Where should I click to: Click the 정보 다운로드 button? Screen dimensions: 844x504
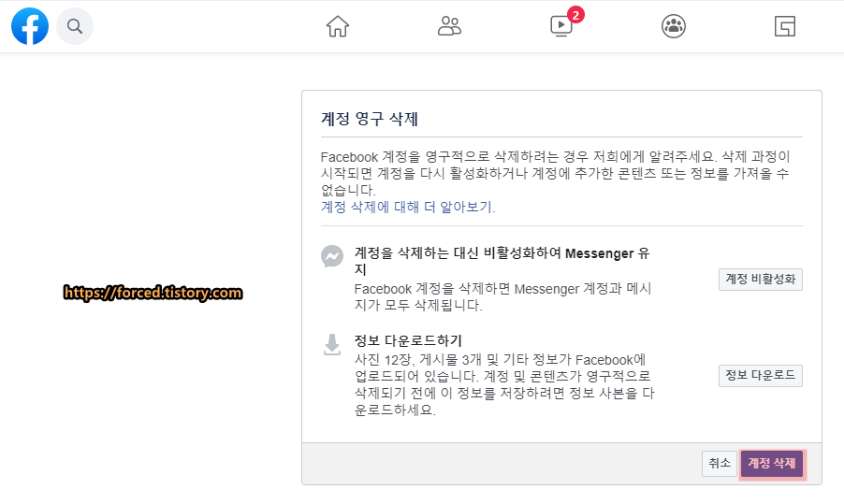click(760, 376)
